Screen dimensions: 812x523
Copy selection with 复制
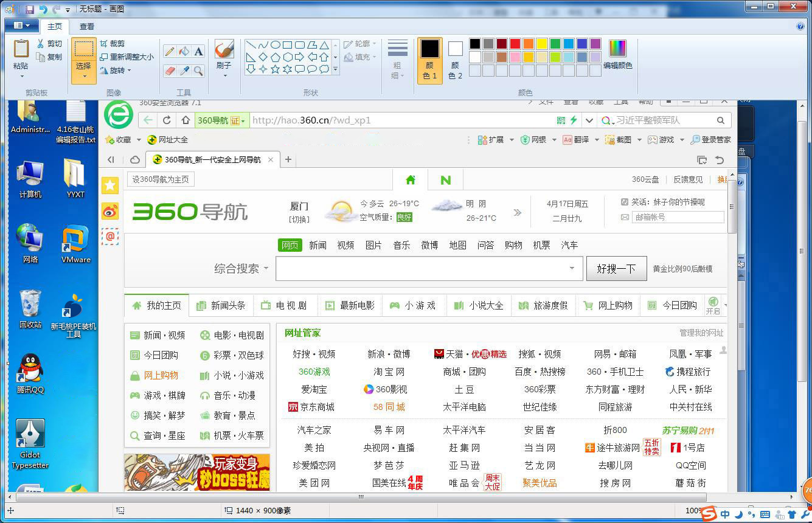pos(49,57)
